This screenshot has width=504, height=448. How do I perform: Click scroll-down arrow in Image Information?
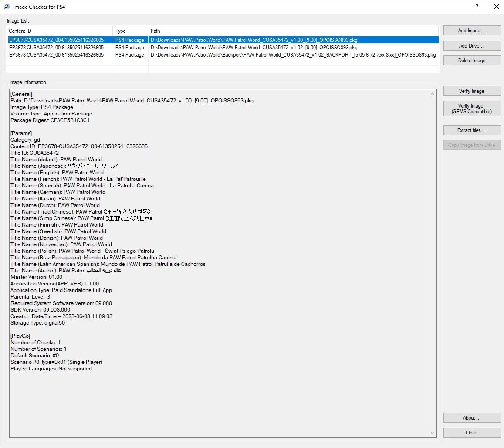click(432, 433)
